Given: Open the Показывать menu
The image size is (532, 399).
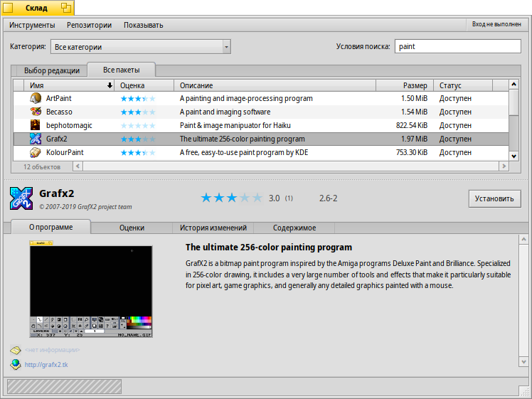Looking at the screenshot, I should coord(143,25).
